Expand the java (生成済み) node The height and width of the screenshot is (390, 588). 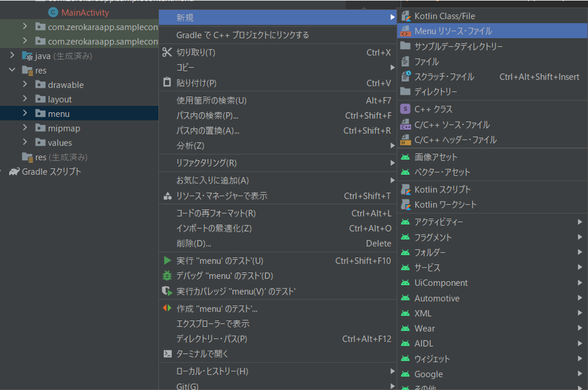click(x=12, y=55)
